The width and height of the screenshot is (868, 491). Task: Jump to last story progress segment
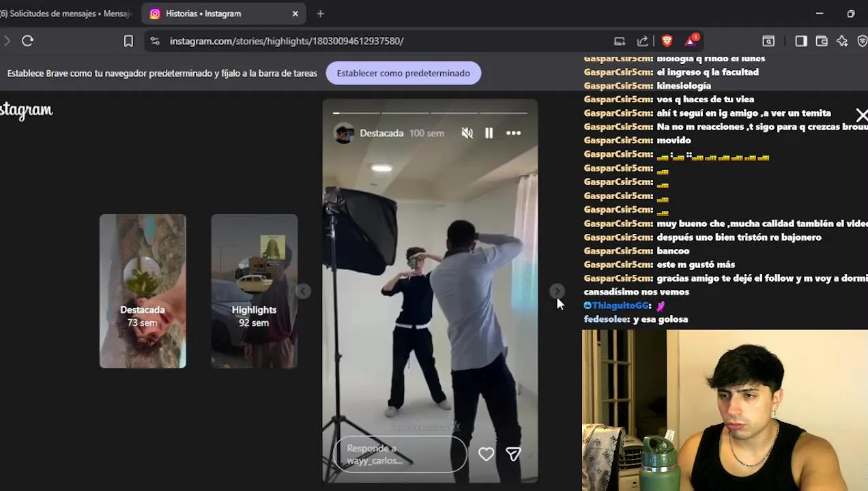504,113
